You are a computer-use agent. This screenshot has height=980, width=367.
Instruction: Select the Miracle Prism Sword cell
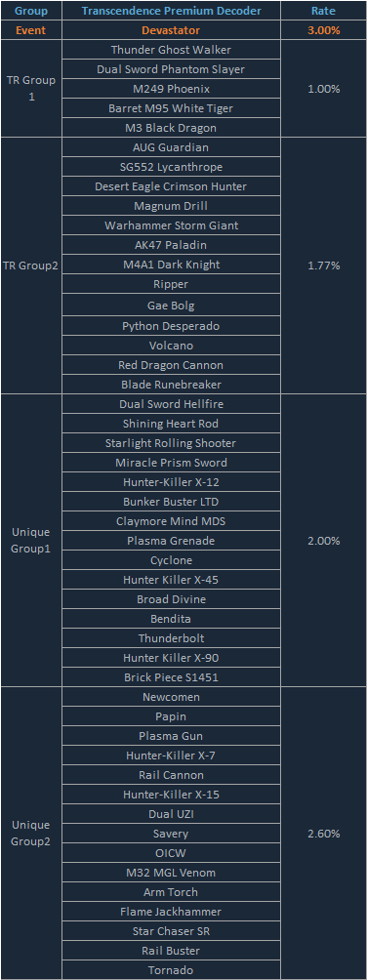[x=171, y=463]
